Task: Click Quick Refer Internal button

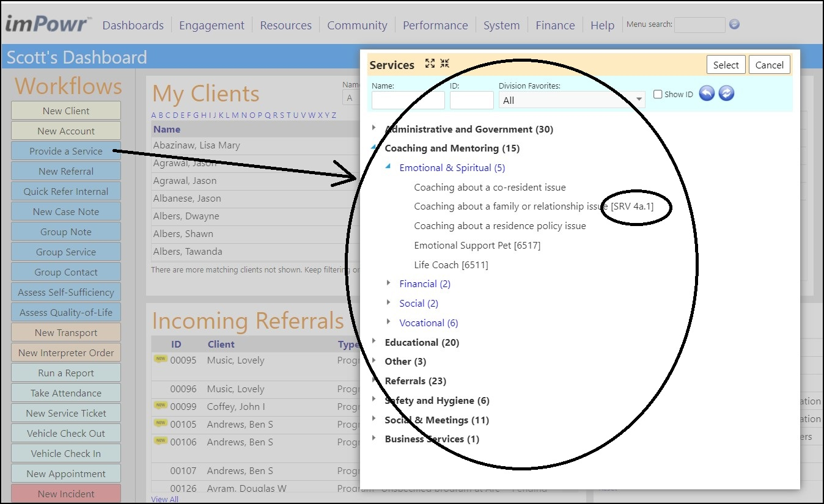Action: point(66,191)
